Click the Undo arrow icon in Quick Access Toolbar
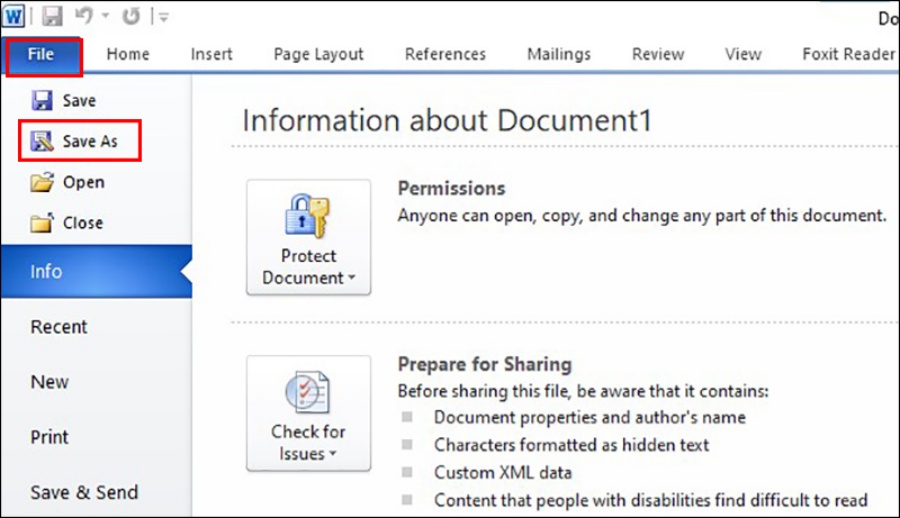The width and height of the screenshot is (900, 518). (84, 17)
